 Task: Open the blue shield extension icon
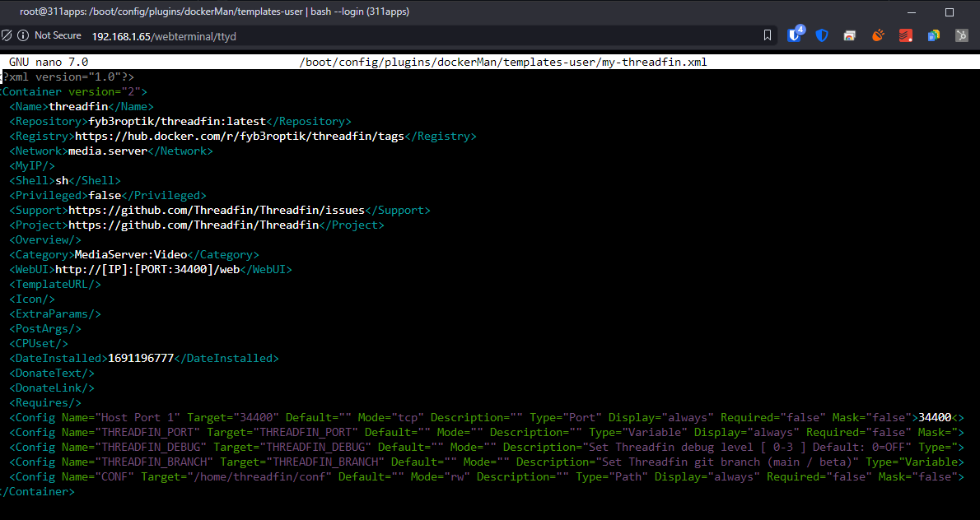pyautogui.click(x=822, y=35)
